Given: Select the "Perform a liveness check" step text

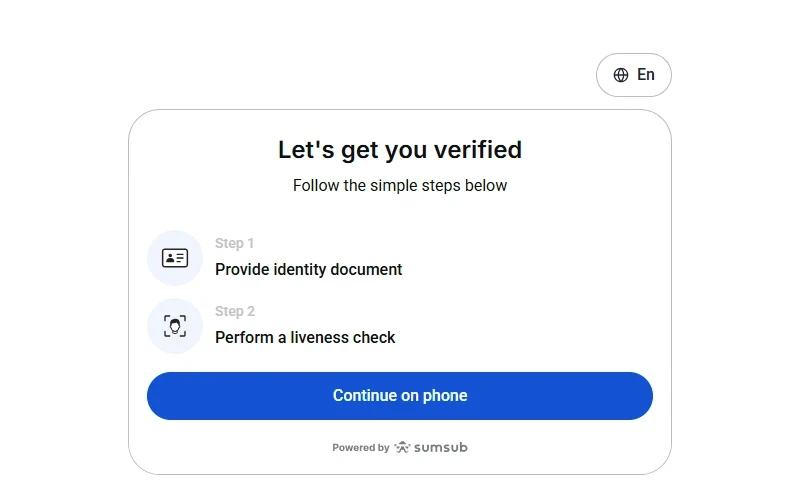Looking at the screenshot, I should click(x=305, y=337).
